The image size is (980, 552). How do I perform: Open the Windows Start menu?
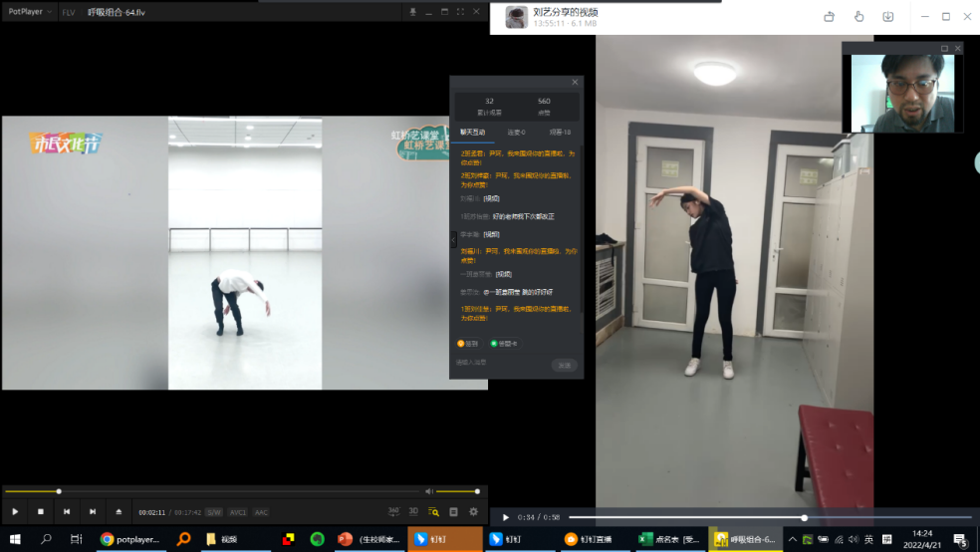tap(15, 539)
